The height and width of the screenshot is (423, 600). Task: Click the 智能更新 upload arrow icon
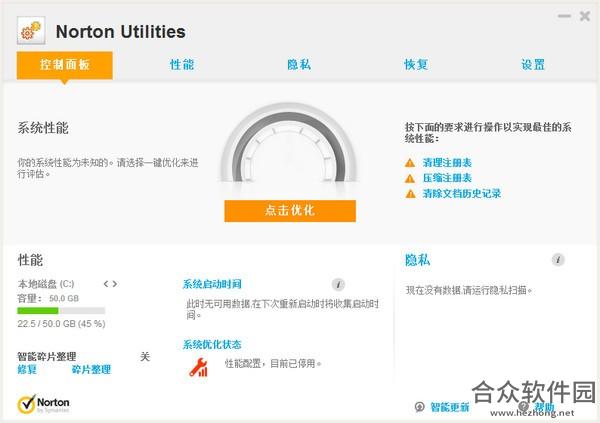pos(420,407)
